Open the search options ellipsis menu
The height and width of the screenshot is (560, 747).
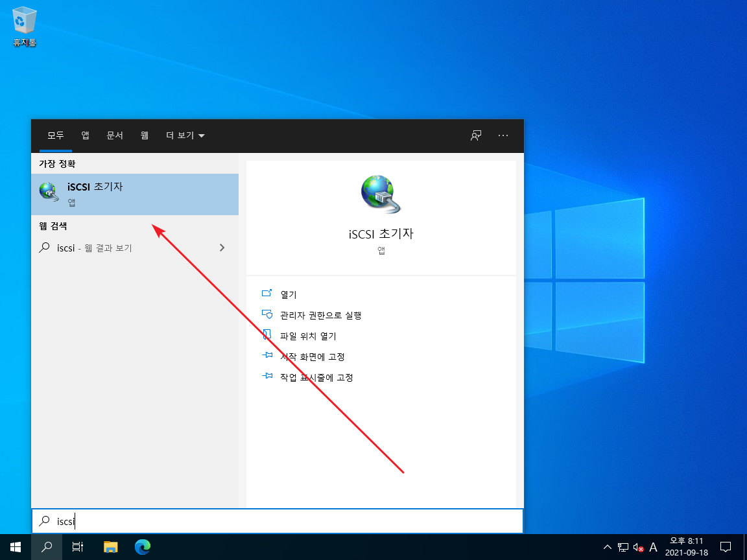503,135
